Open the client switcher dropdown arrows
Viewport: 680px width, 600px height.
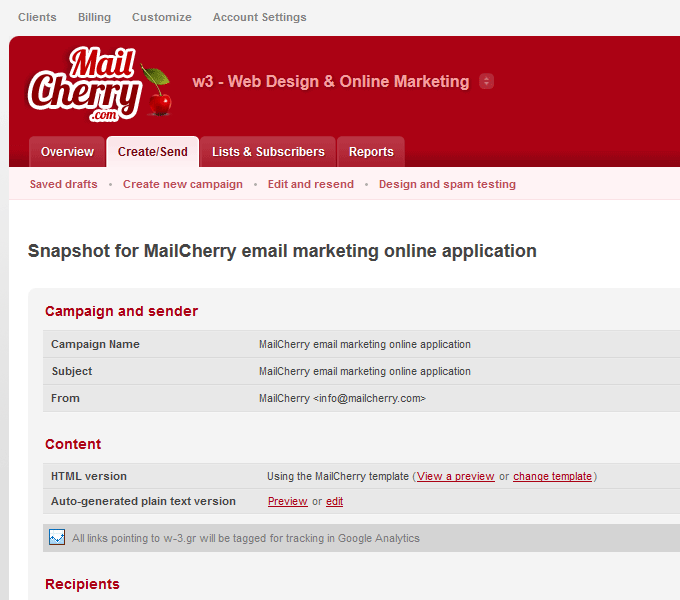[486, 81]
